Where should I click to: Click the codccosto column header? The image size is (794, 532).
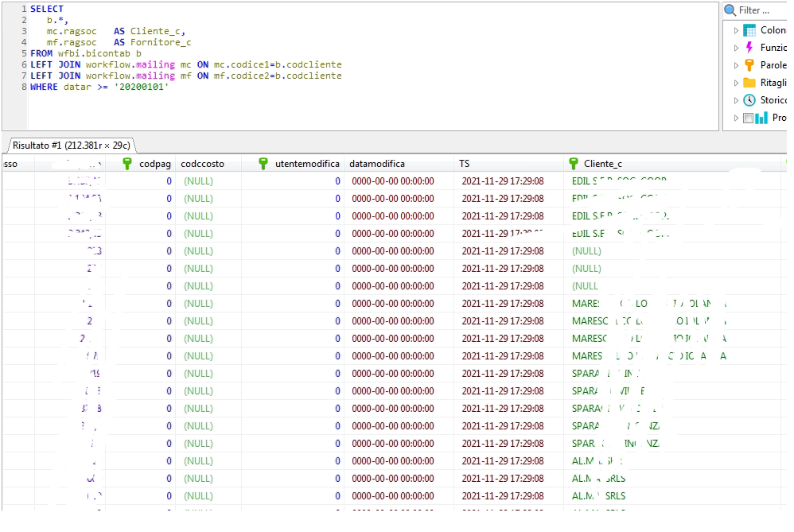[203, 164]
